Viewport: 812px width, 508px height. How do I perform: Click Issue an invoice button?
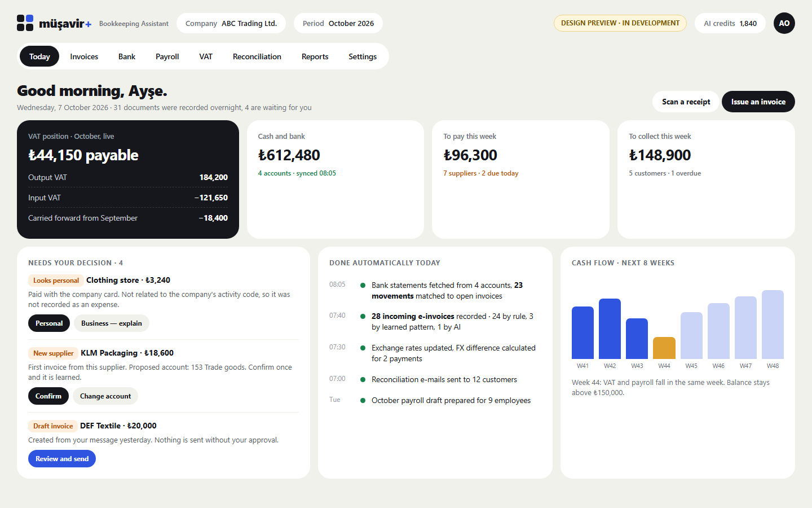(758, 102)
